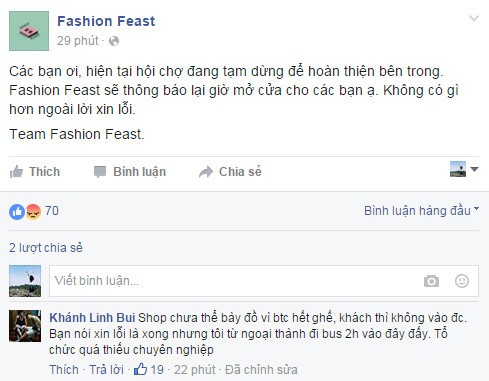
Task: Open the post-as profile selector dropdown
Action: pos(464,169)
